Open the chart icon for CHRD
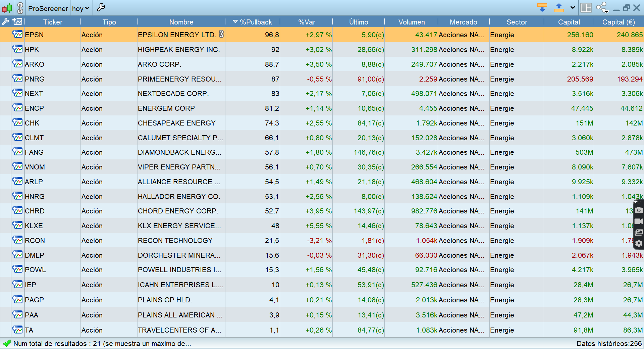The image size is (644, 349). click(17, 210)
